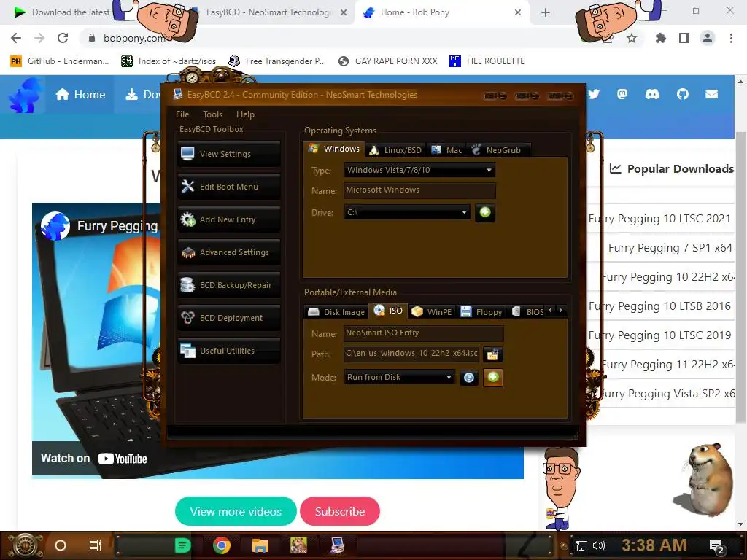Screen dimensions: 747x560
Task: Click Microsoft Windows Name field
Action: [x=419, y=190]
